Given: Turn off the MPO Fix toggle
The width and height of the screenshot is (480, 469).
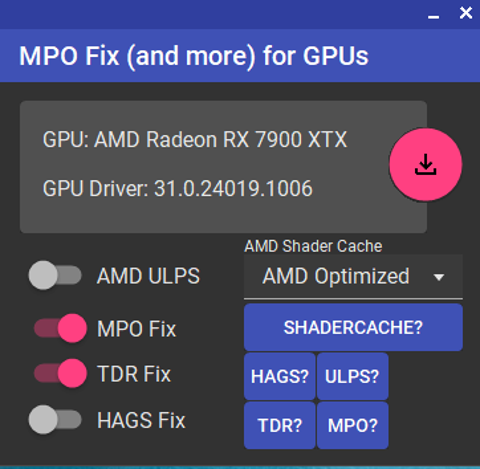Looking at the screenshot, I should (60, 328).
